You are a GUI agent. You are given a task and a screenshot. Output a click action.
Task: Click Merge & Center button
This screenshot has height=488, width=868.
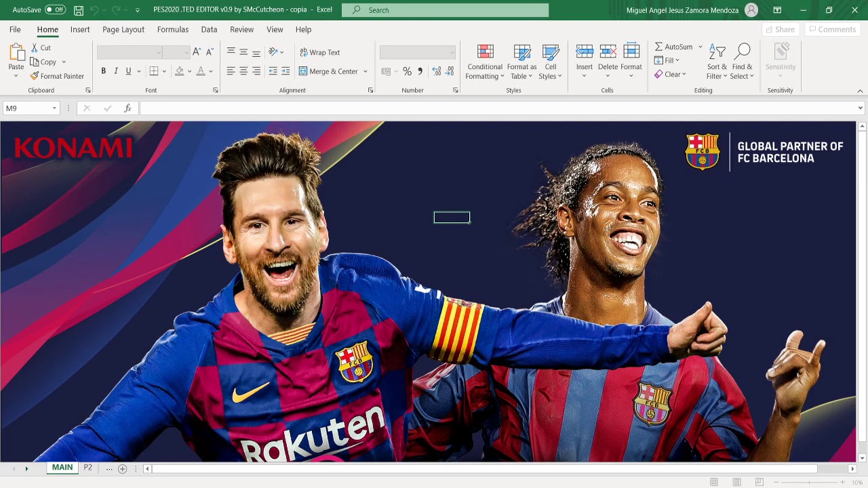329,71
